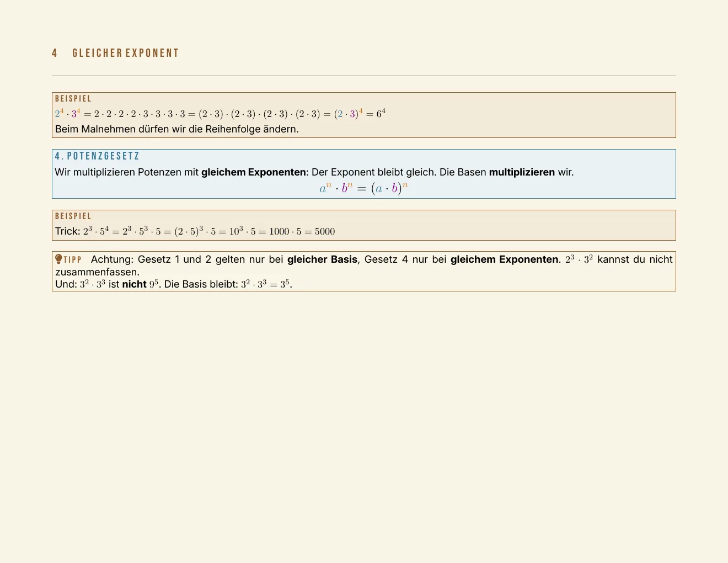728x563 pixels.
Task: Click the word 'Trick:' in second example
Action: (68, 231)
